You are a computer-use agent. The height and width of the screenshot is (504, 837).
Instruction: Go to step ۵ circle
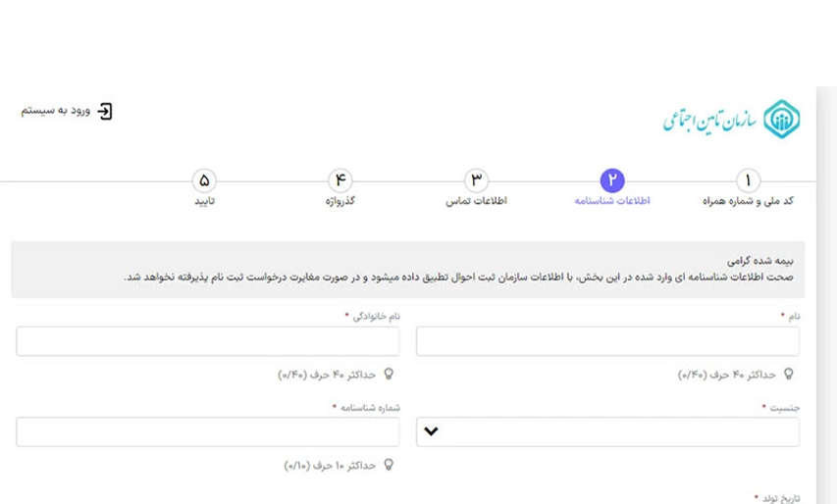(x=204, y=180)
